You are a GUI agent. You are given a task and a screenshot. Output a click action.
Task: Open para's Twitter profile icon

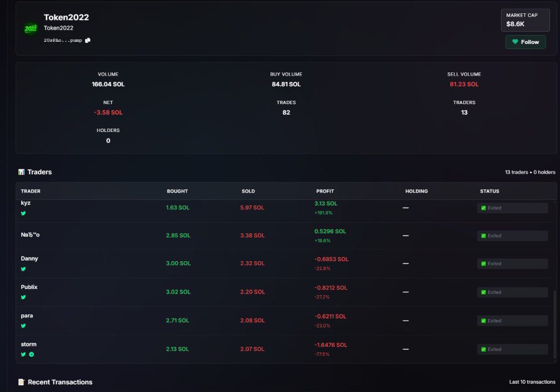coord(23,326)
